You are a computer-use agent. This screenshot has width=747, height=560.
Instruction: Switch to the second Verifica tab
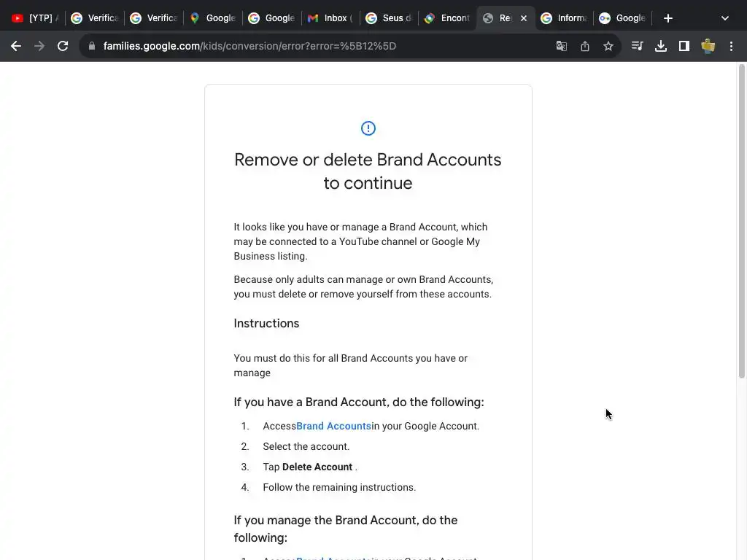click(x=153, y=18)
